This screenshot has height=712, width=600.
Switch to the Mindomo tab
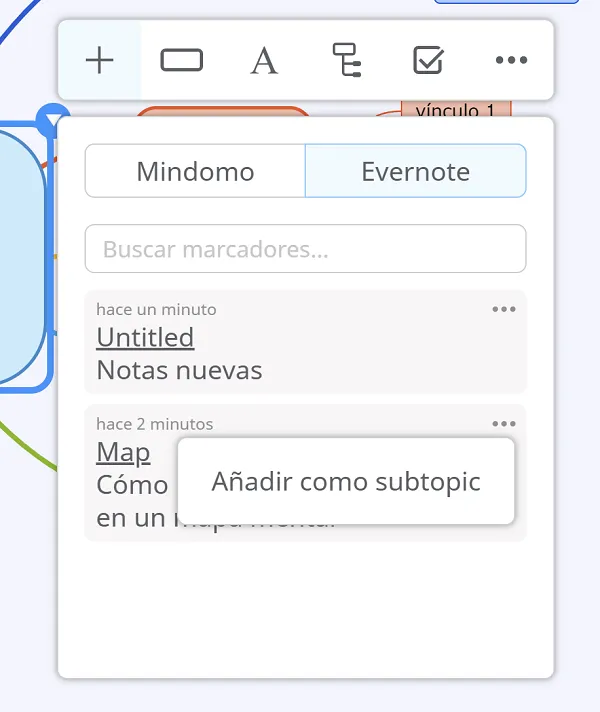click(x=195, y=171)
